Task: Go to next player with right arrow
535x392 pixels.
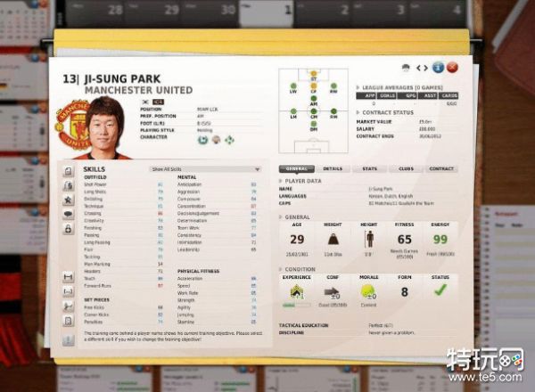Action: [x=425, y=69]
